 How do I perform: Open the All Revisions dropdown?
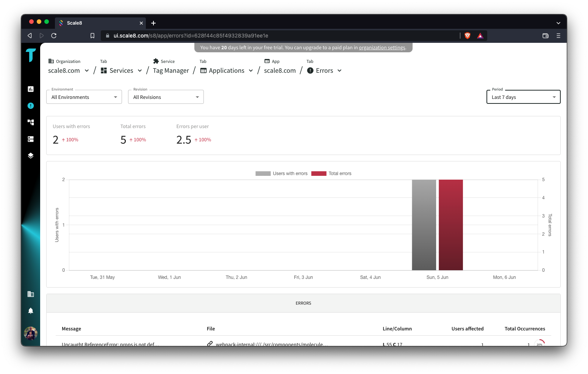coord(166,97)
